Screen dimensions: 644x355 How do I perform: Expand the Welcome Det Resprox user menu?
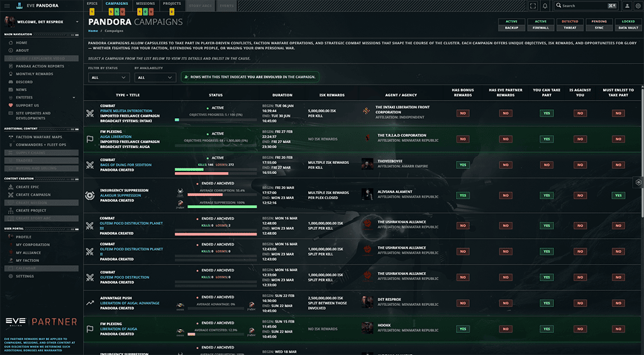coord(77,22)
